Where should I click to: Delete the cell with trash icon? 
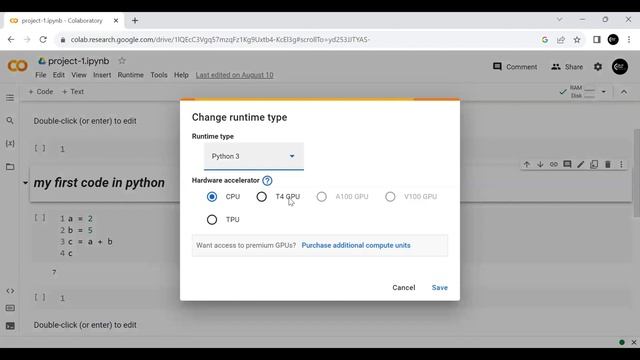point(608,164)
